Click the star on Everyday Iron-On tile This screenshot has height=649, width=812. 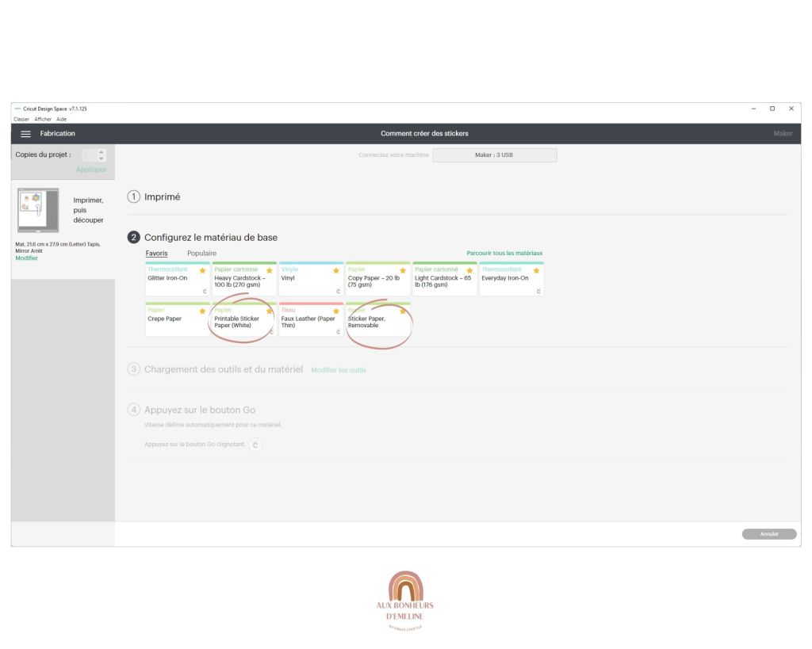[x=536, y=271]
